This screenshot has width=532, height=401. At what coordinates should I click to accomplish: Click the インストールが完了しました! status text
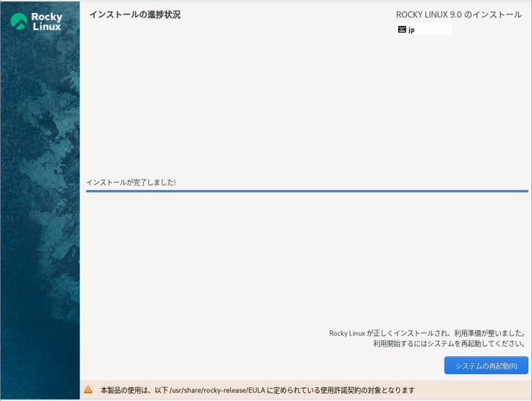(131, 183)
